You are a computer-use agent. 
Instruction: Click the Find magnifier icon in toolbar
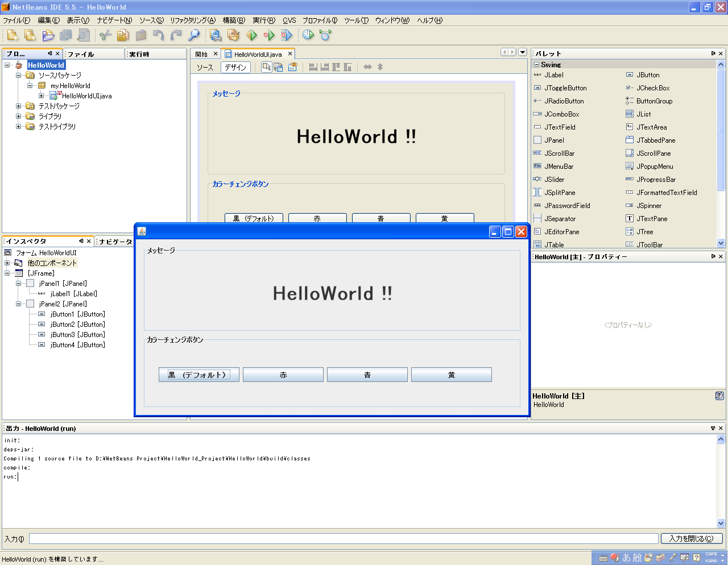pos(194,35)
